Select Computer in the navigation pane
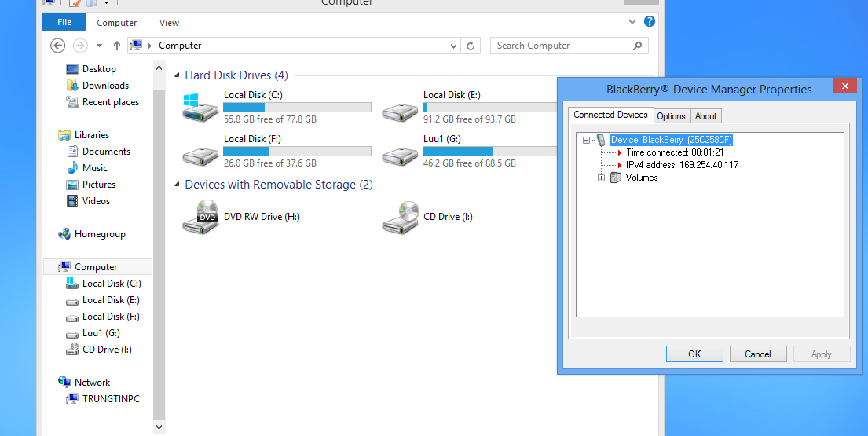The width and height of the screenshot is (868, 436). tap(96, 266)
